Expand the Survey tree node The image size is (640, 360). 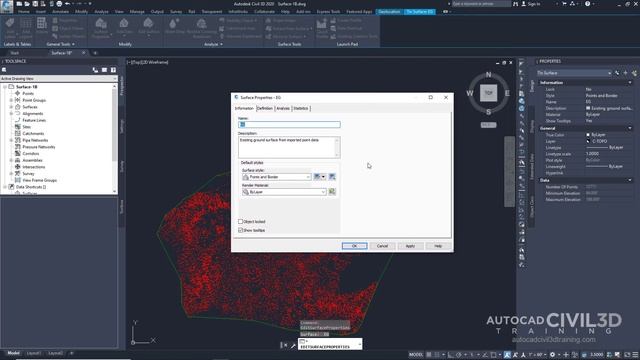point(11,174)
